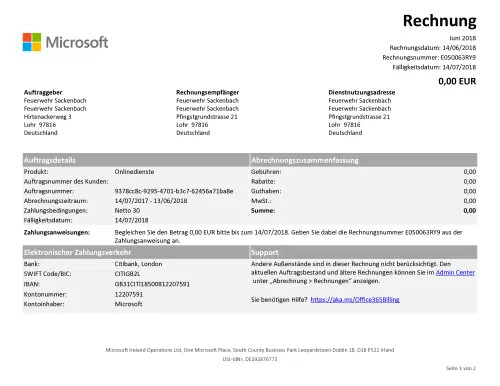Click the Rechnungsempfänger heading

tap(207, 92)
